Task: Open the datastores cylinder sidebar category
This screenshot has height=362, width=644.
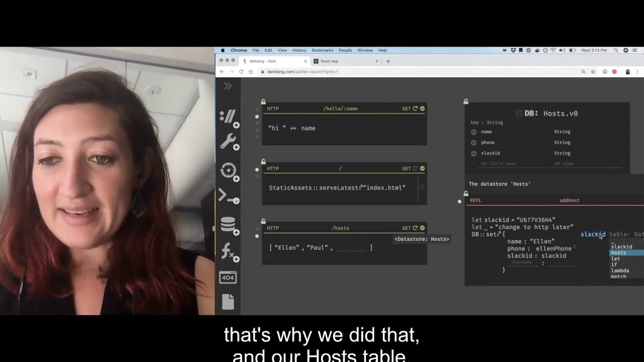Action: tap(229, 225)
